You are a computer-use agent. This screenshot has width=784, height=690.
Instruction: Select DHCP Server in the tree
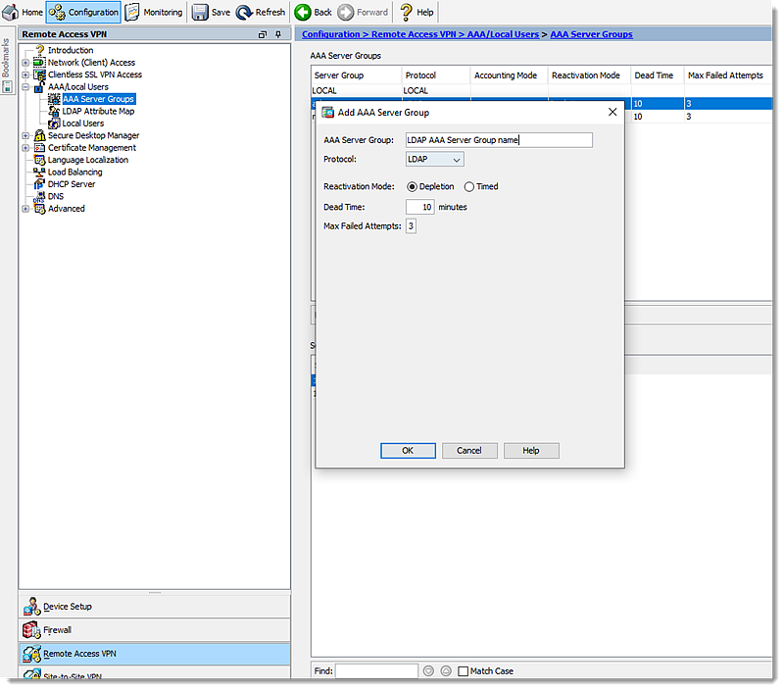tap(72, 184)
